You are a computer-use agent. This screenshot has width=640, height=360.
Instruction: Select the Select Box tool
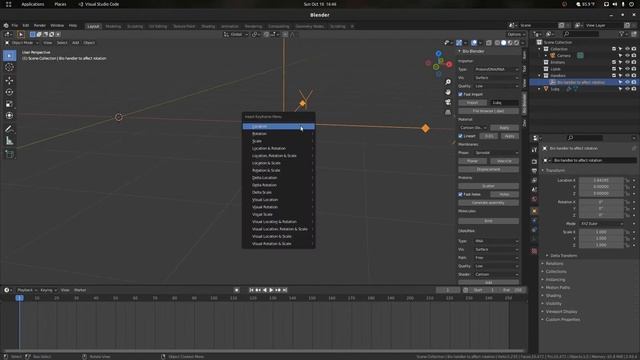click(x=9, y=56)
